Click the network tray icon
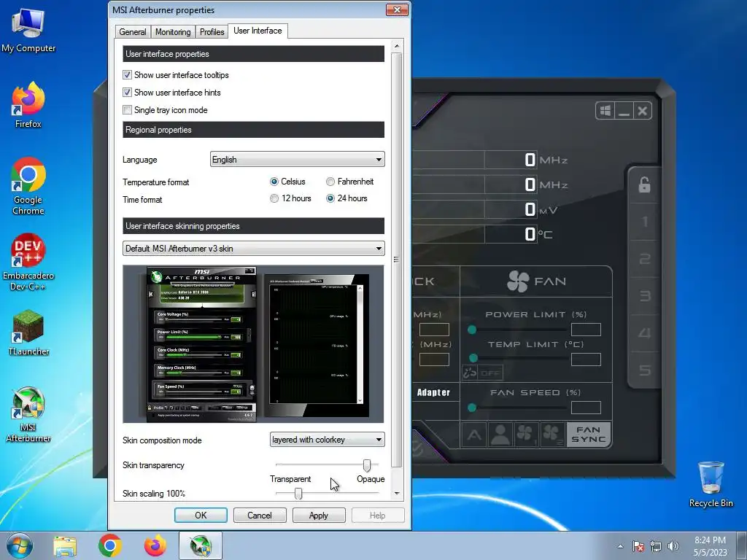The image size is (747, 560). click(656, 546)
